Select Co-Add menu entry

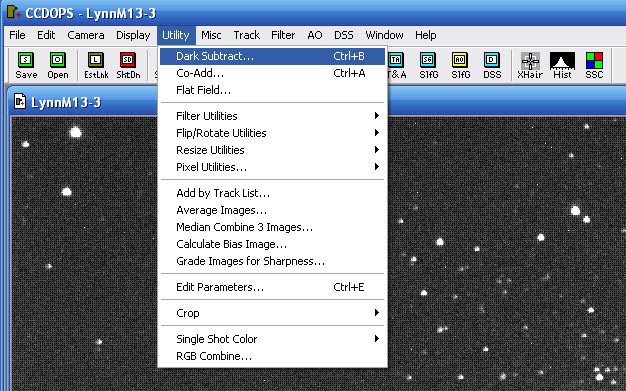coord(273,73)
